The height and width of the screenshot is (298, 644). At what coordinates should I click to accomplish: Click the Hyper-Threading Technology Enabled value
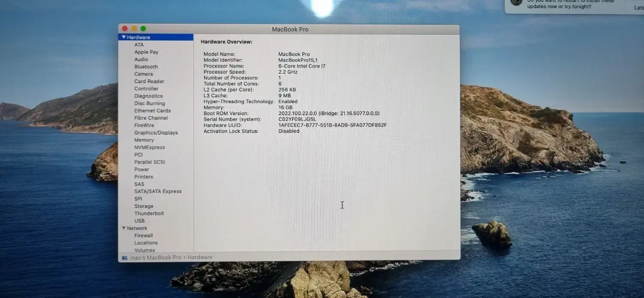(x=288, y=101)
